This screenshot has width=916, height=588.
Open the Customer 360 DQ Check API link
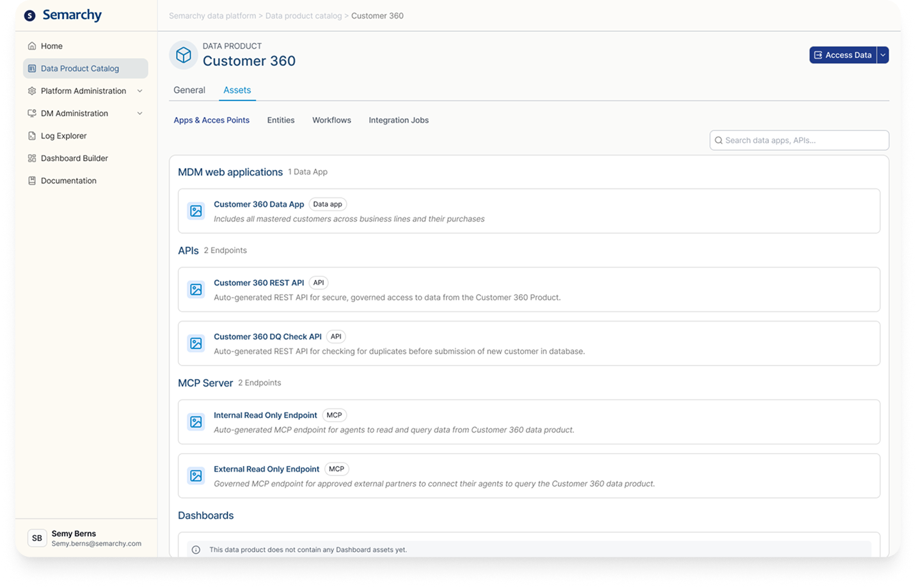267,337
